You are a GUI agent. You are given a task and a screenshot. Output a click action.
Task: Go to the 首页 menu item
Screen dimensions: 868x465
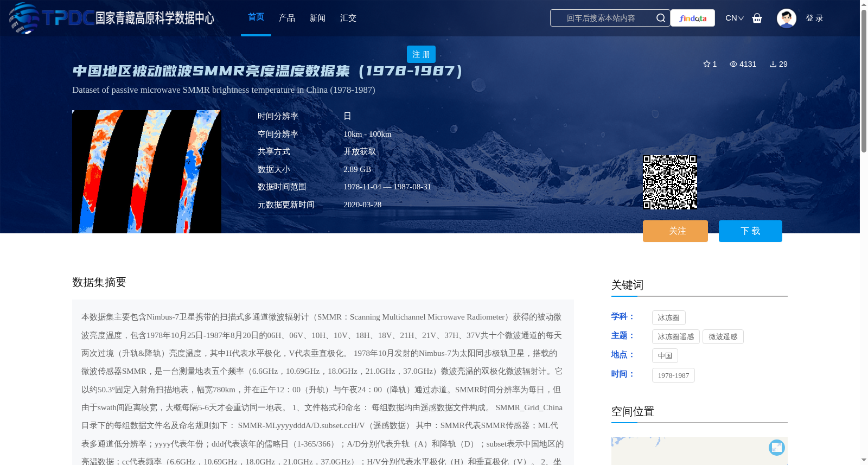[256, 17]
